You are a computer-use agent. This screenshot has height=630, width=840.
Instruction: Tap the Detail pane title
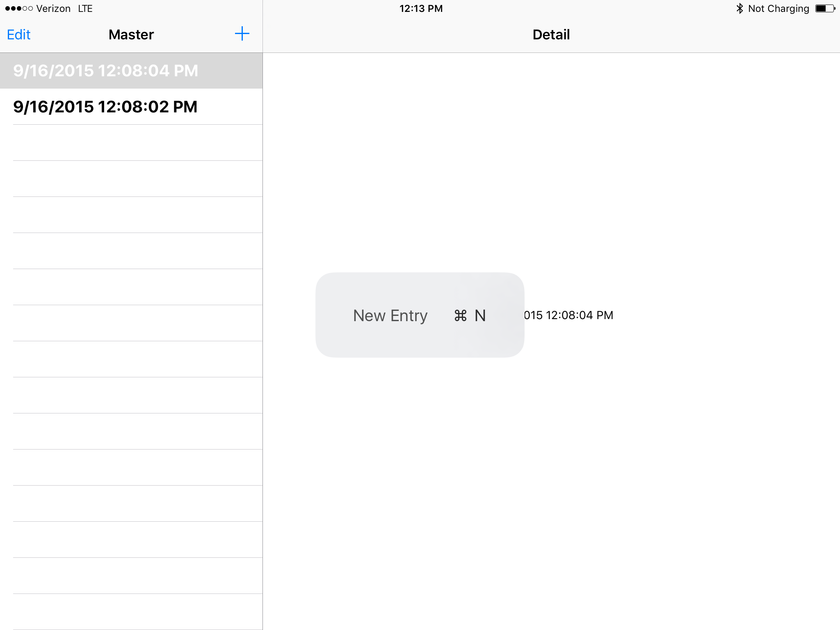pyautogui.click(x=551, y=34)
